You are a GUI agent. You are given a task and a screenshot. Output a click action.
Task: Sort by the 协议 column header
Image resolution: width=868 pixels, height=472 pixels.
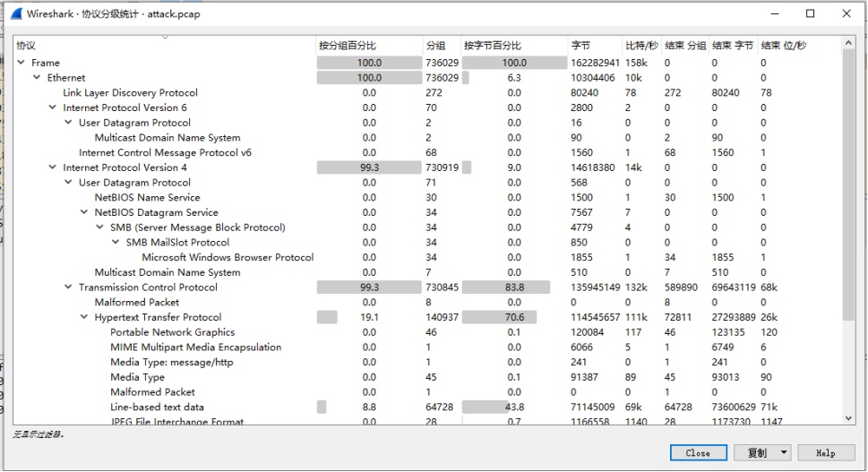164,46
